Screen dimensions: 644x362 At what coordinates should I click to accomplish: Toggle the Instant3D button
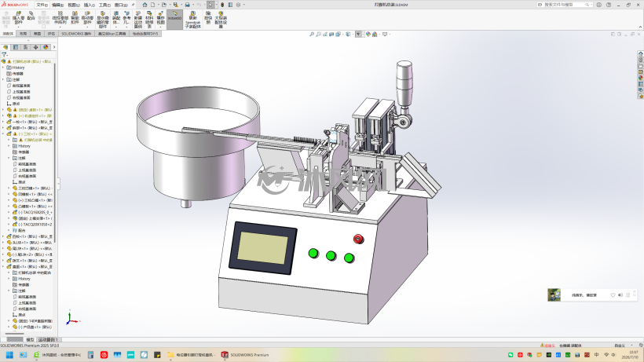[174, 19]
